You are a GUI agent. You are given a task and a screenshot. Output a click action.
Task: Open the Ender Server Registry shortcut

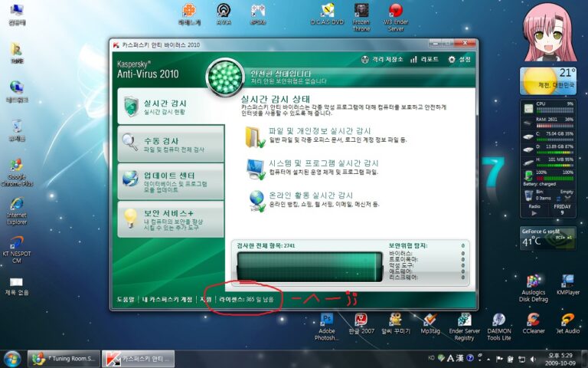[464, 327]
